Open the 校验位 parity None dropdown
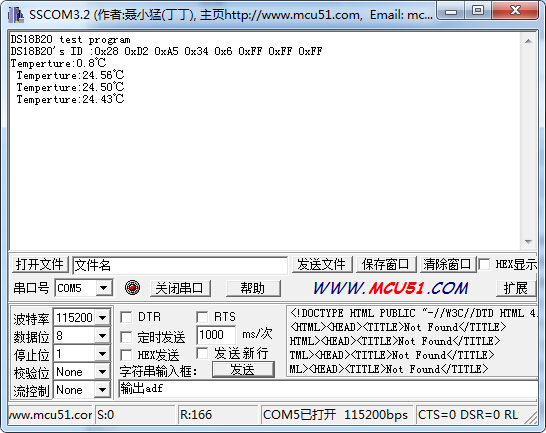 tap(102, 372)
